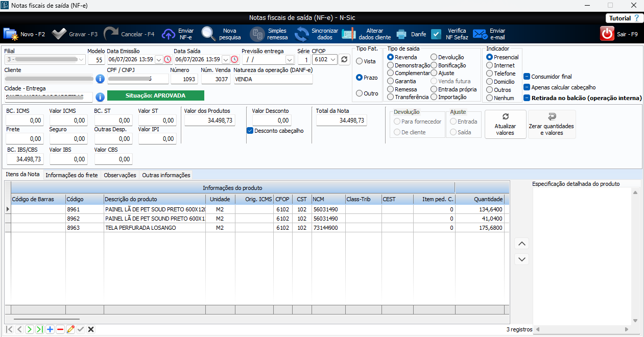Open the Observações tab
The image size is (644, 337).
pos(120,175)
